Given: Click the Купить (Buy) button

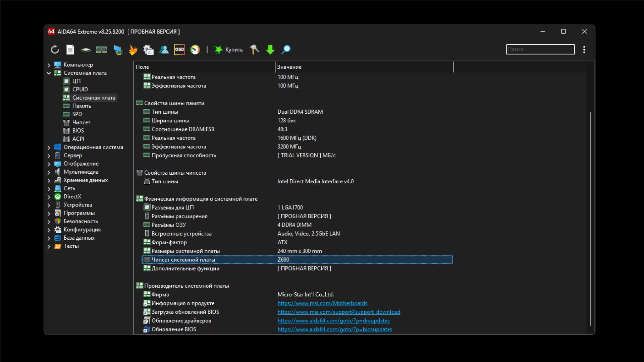Looking at the screenshot, I should (x=229, y=50).
